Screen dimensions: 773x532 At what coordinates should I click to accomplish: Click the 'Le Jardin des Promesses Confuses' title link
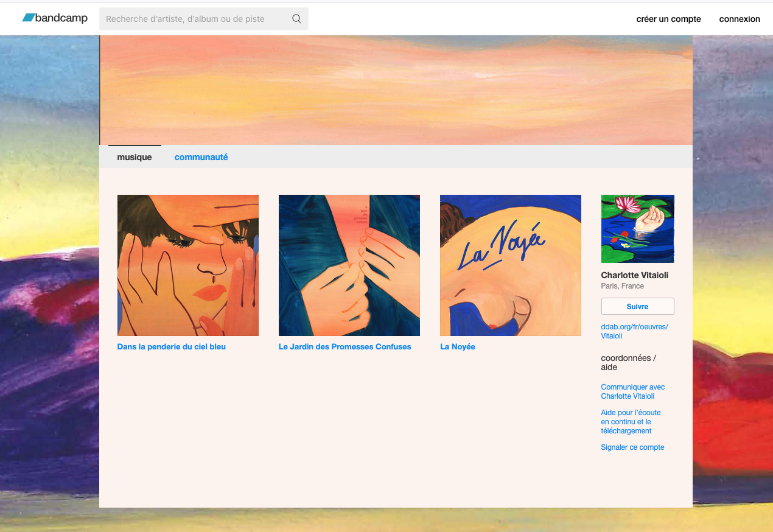tap(345, 347)
